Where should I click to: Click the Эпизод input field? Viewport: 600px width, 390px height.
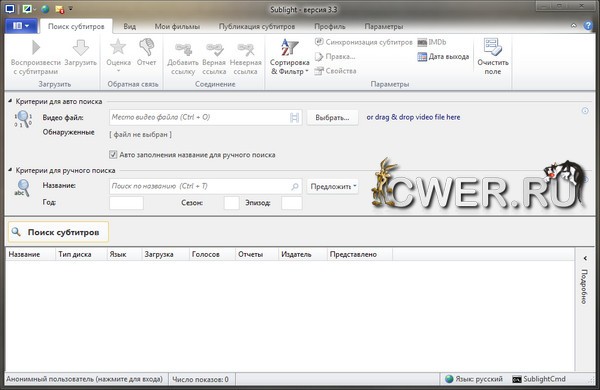(292, 203)
